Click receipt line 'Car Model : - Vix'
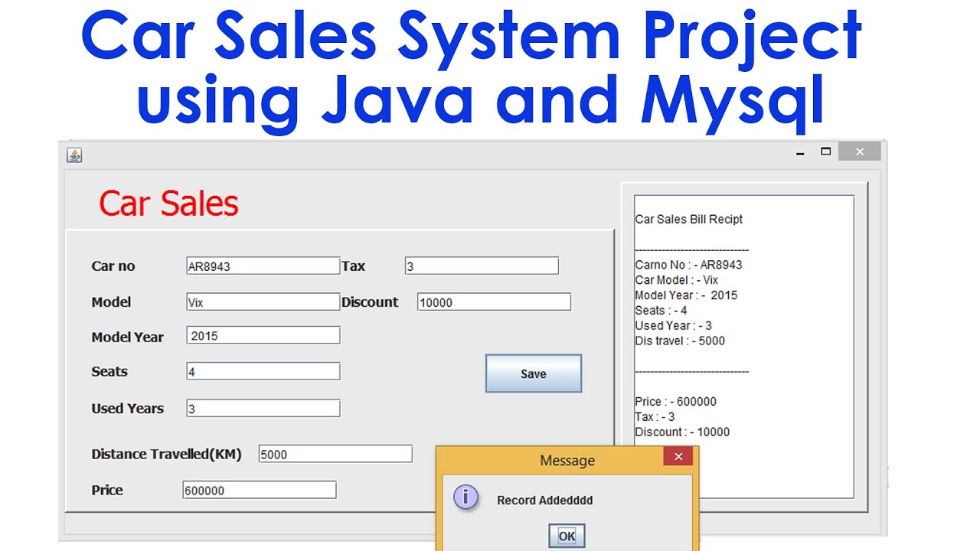The image size is (980, 551). (x=677, y=280)
